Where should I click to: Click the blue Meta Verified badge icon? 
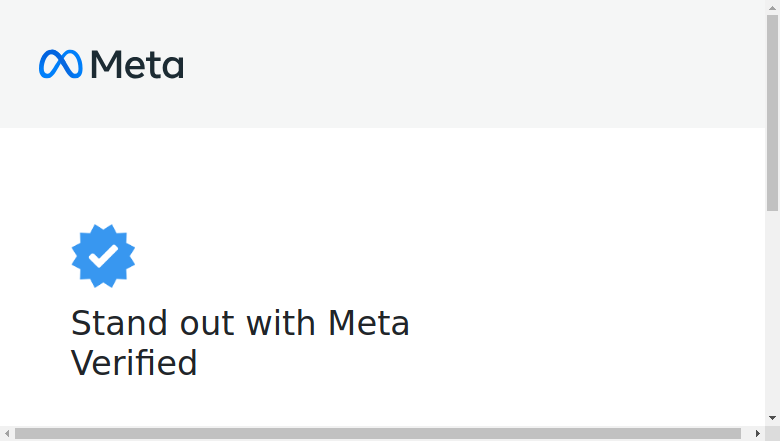(103, 256)
